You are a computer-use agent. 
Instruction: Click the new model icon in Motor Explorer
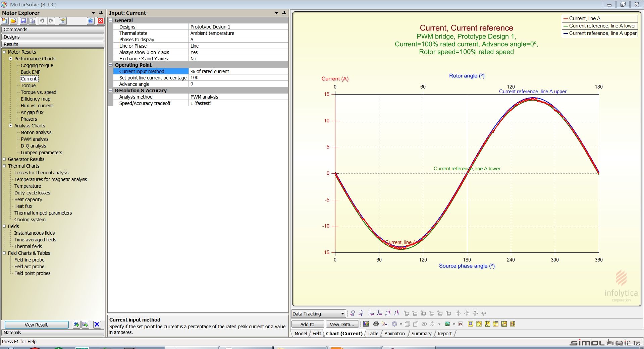click(x=5, y=21)
